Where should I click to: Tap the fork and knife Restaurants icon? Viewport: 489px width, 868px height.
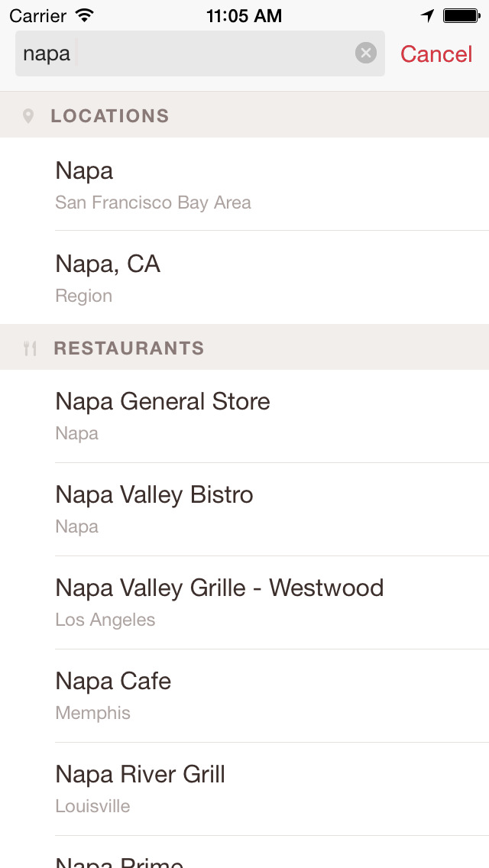click(x=30, y=348)
